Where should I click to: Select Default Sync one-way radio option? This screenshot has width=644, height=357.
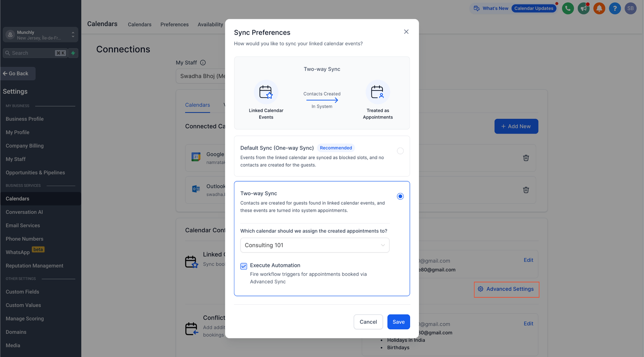coord(400,151)
